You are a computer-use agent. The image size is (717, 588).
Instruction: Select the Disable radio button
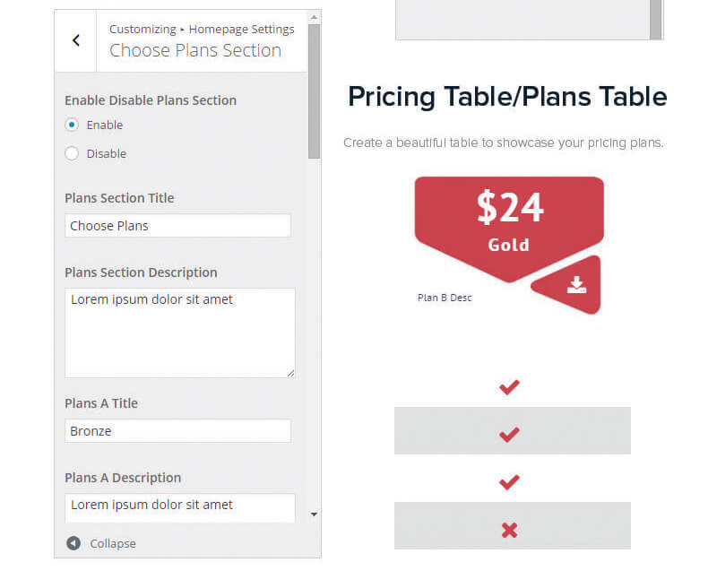click(72, 153)
